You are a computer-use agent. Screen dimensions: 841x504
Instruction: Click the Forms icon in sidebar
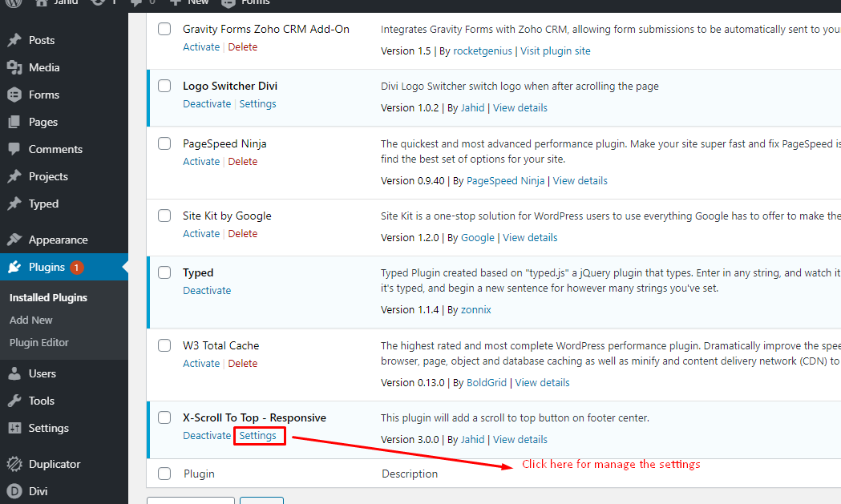14,95
